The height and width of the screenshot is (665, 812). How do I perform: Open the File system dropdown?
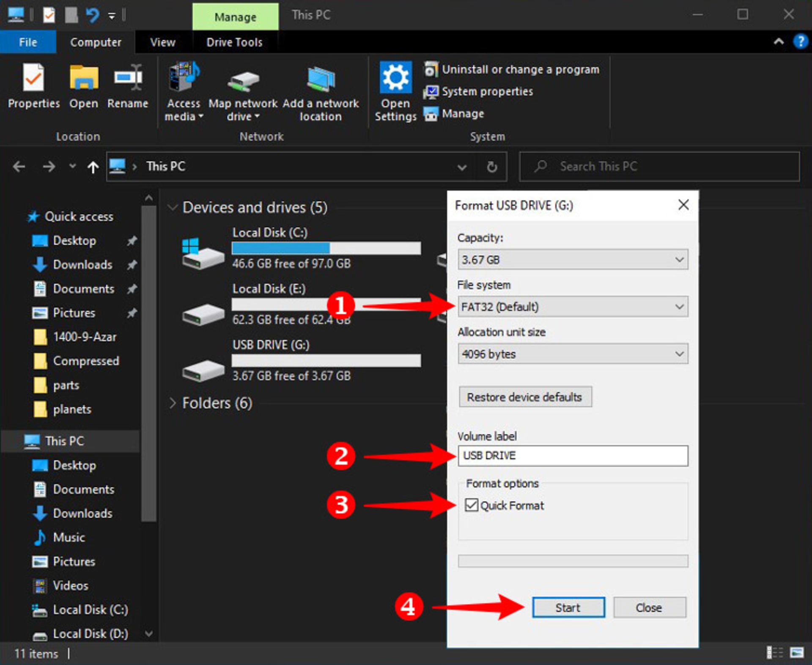pos(573,307)
